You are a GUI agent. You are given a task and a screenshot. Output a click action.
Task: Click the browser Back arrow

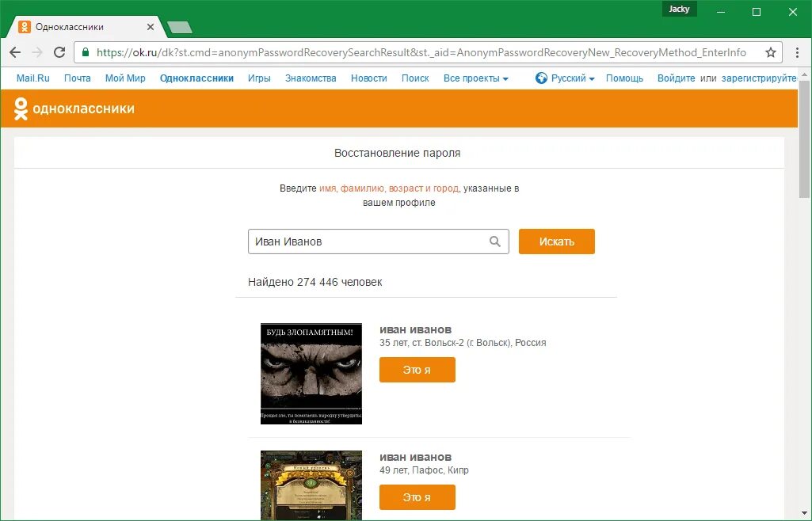[x=15, y=52]
